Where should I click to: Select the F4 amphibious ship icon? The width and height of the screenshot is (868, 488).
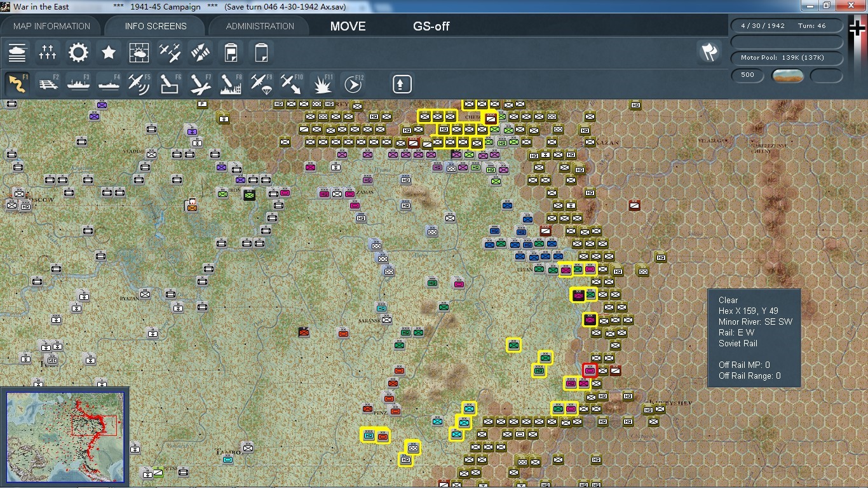pos(109,84)
